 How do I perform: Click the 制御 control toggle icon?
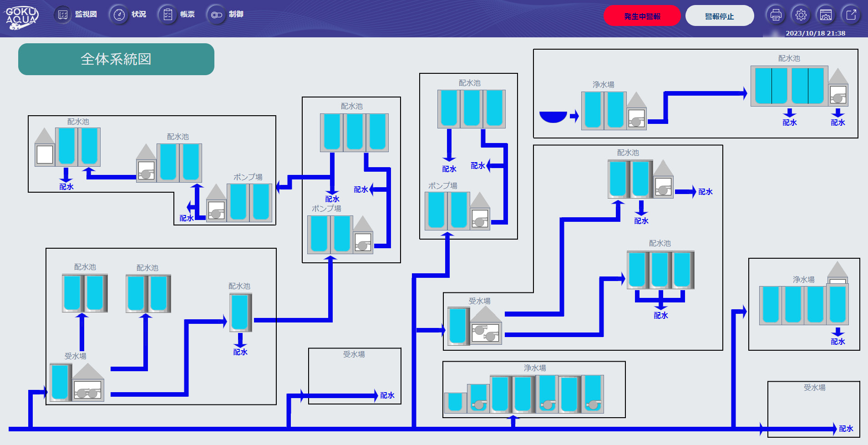point(217,15)
